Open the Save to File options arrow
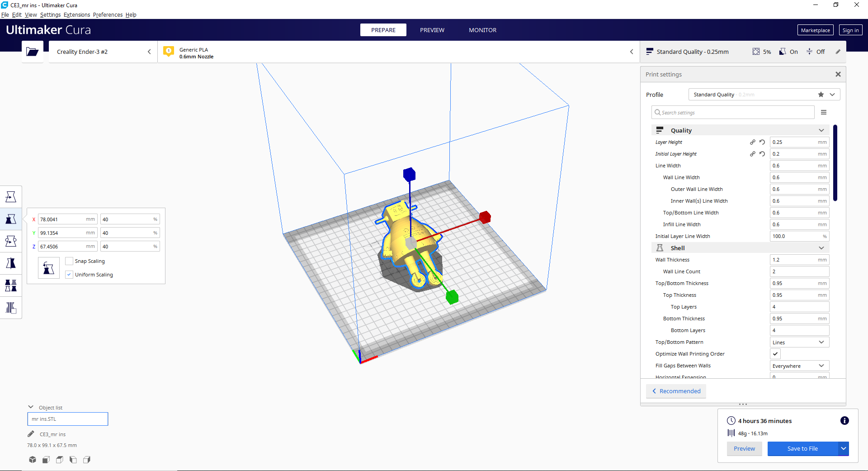 (844, 448)
